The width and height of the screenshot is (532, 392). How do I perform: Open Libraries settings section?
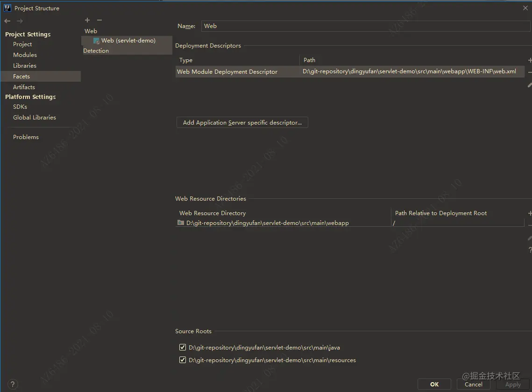tap(24, 65)
